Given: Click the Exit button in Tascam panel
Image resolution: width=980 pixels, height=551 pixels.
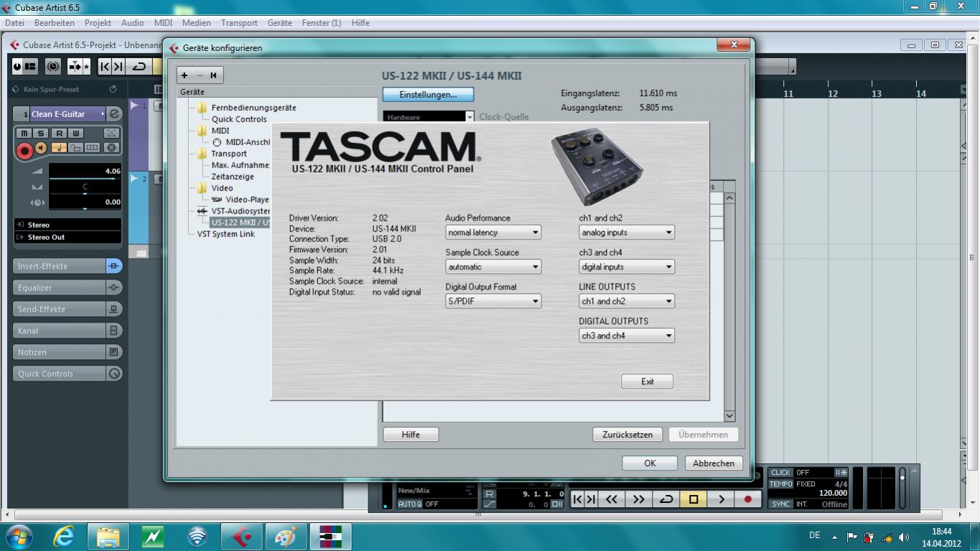Looking at the screenshot, I should 647,381.
